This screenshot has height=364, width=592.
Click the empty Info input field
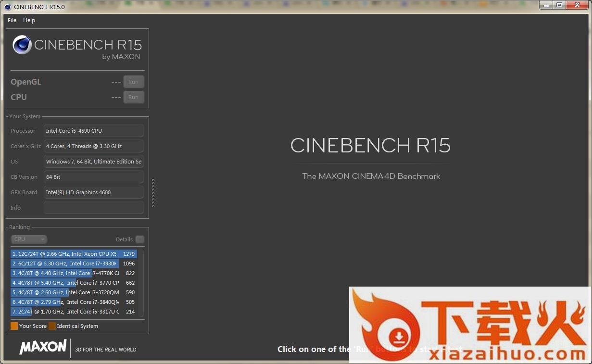tap(94, 208)
